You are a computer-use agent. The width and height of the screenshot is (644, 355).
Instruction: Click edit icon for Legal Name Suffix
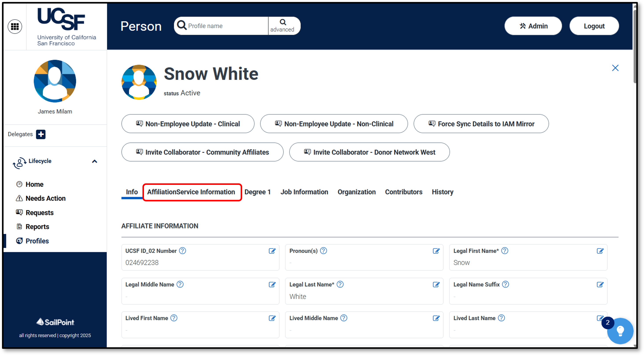click(x=600, y=285)
